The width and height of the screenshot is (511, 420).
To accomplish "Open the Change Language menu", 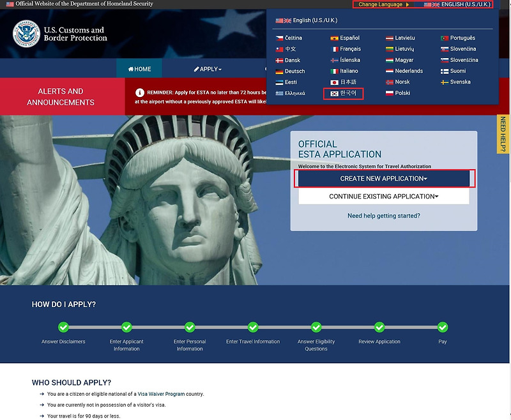I will point(384,4).
